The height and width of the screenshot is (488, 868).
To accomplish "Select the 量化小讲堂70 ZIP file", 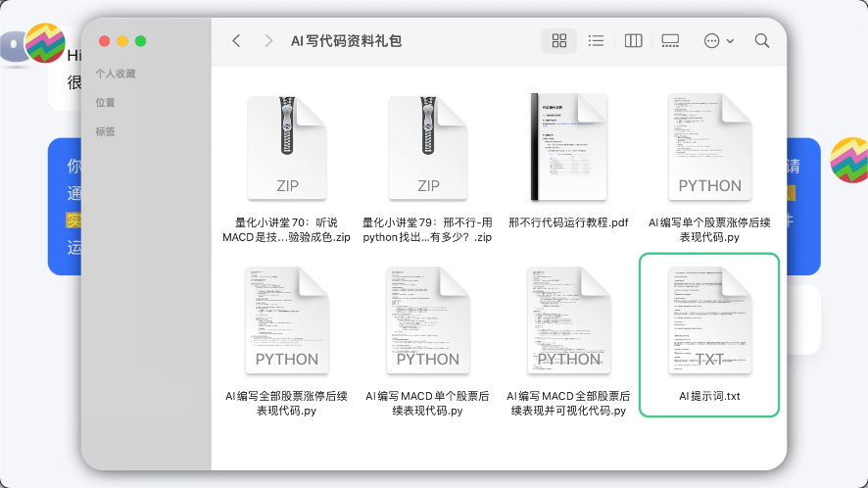I will [x=287, y=147].
